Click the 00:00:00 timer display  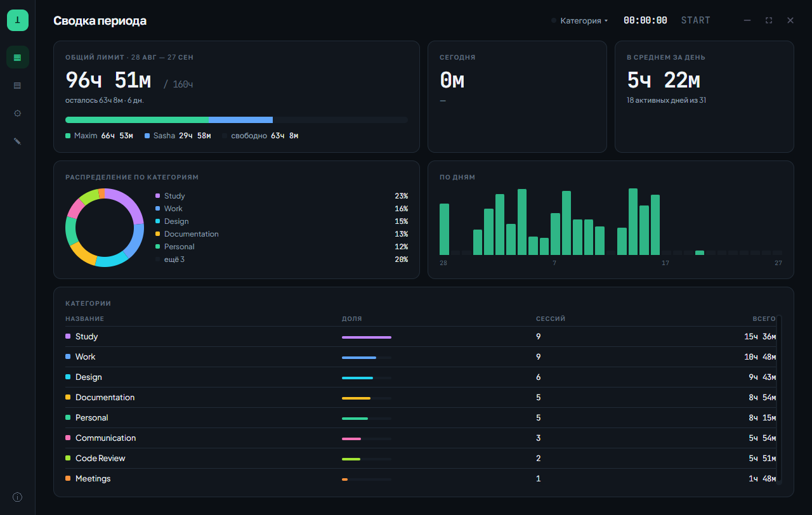pos(645,20)
